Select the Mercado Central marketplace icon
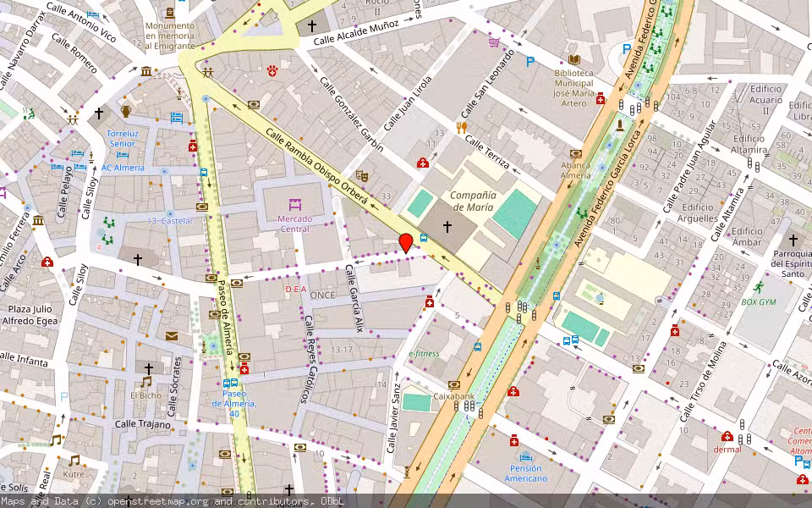This screenshot has width=812, height=508. (294, 204)
